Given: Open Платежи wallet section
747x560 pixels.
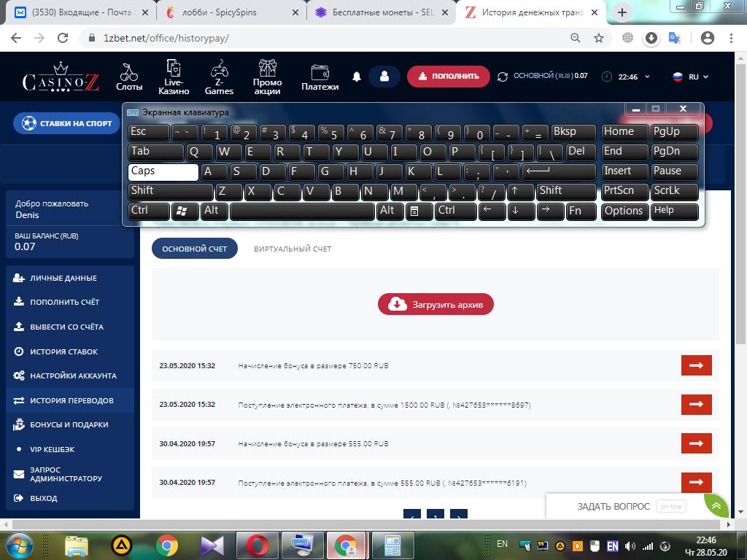Looking at the screenshot, I should 320,77.
